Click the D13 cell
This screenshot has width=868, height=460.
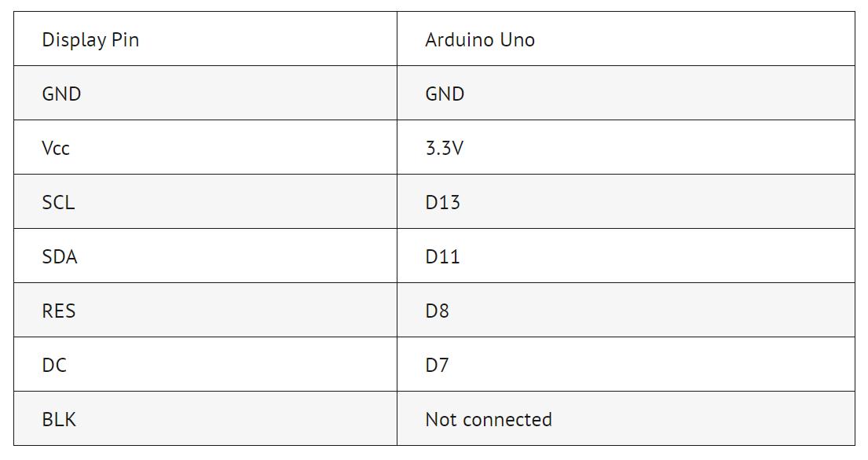(626, 202)
